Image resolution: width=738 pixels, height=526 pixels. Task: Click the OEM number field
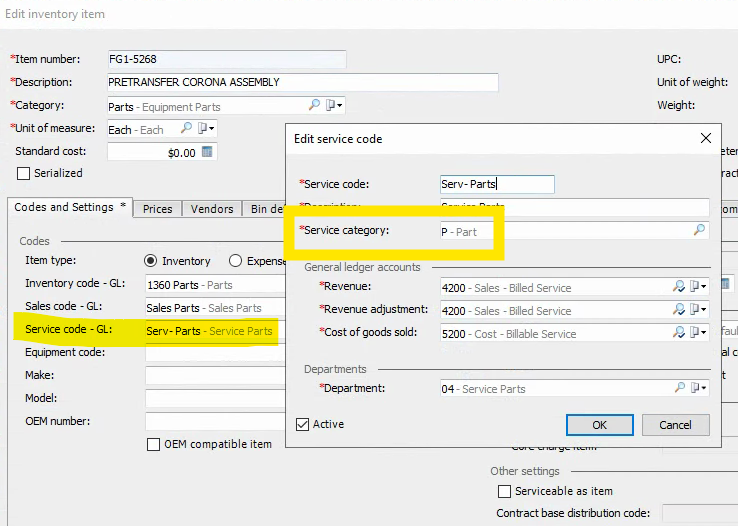[x=215, y=422]
